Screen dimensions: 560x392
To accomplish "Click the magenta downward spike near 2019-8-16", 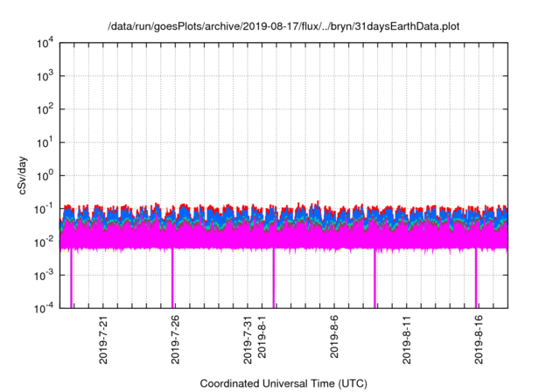I will [x=476, y=280].
